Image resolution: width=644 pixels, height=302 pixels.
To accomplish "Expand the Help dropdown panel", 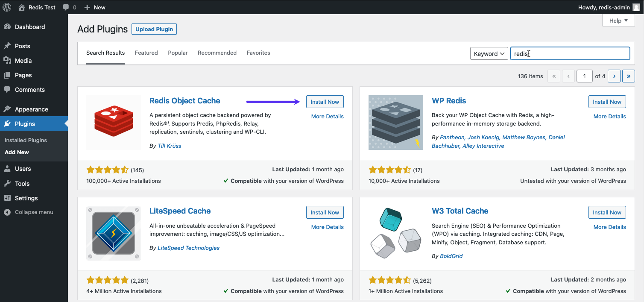I will [618, 21].
